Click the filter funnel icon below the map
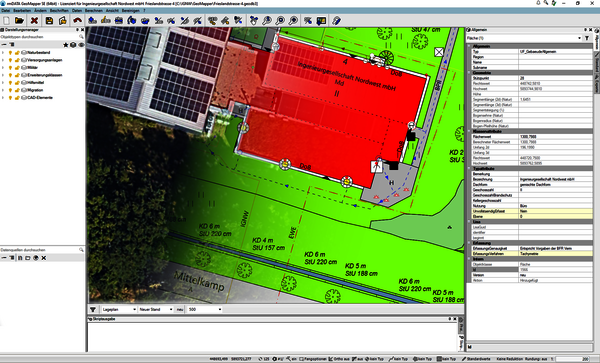The height and width of the screenshot is (363, 600). point(93,309)
